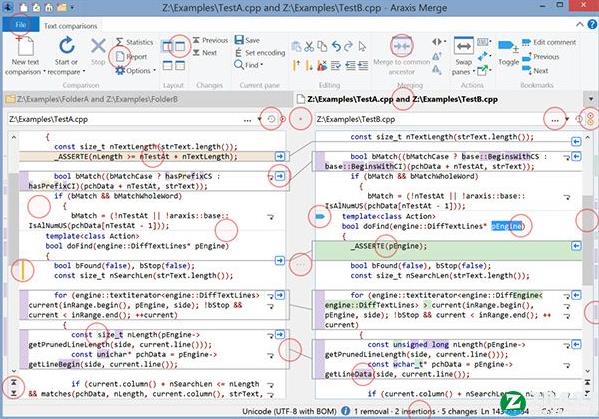The width and height of the screenshot is (599, 419).
Task: Select the Text comparisons ribbon tab
Action: pos(70,26)
